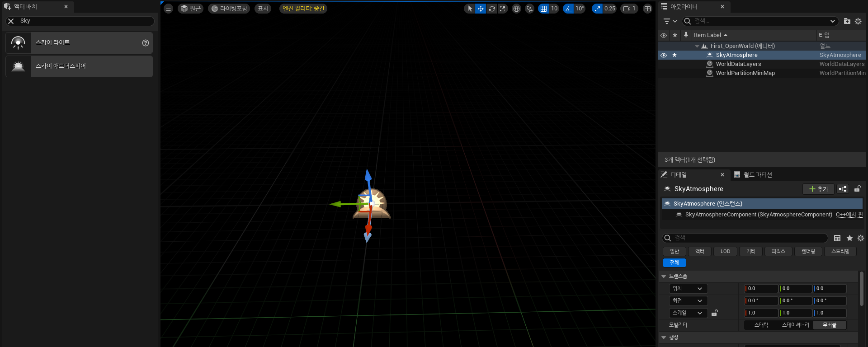Open the viewport hamburger options menu
The width and height of the screenshot is (868, 347).
pos(168,9)
